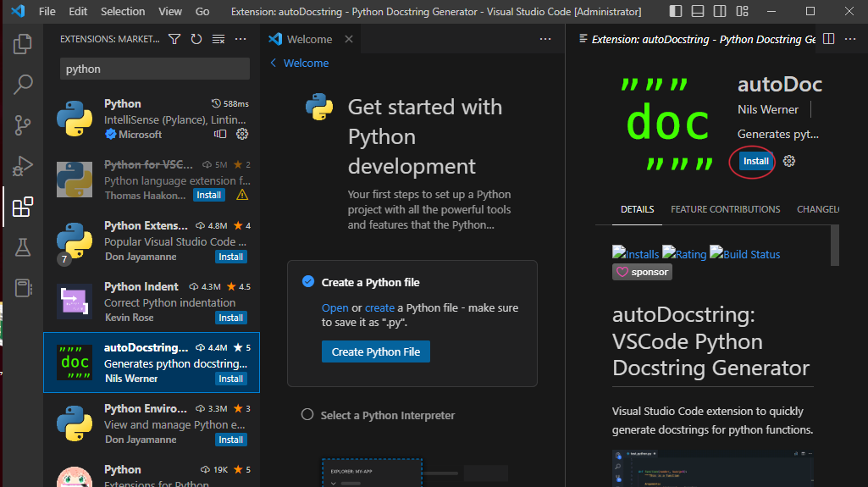
Task: Install Python Indent extension
Action: pos(231,318)
